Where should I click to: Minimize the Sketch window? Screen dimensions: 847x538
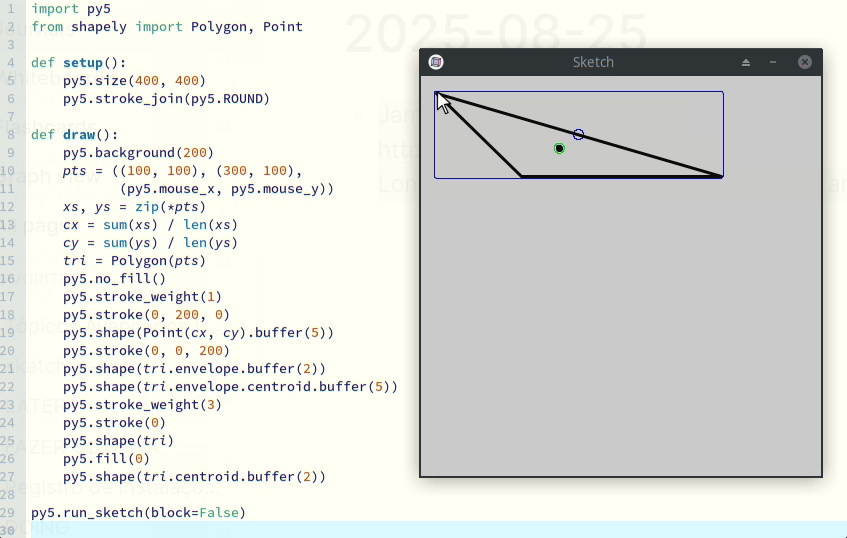tap(773, 62)
